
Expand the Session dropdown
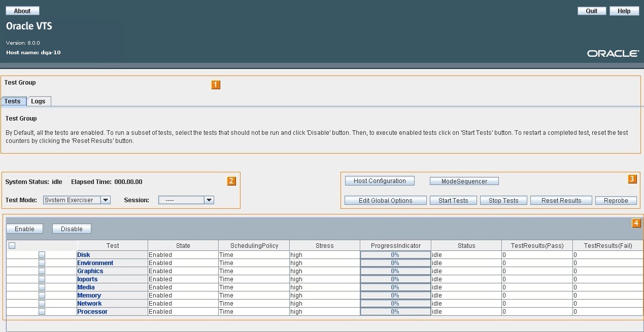186,200
